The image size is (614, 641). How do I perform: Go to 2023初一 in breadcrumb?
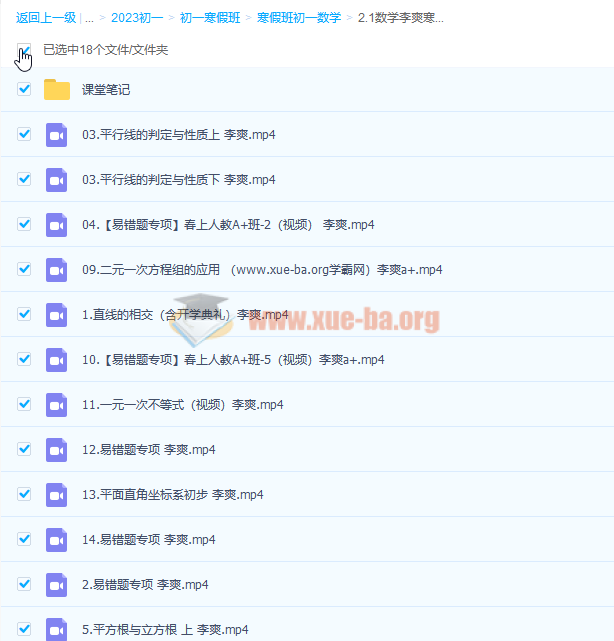[x=136, y=17]
